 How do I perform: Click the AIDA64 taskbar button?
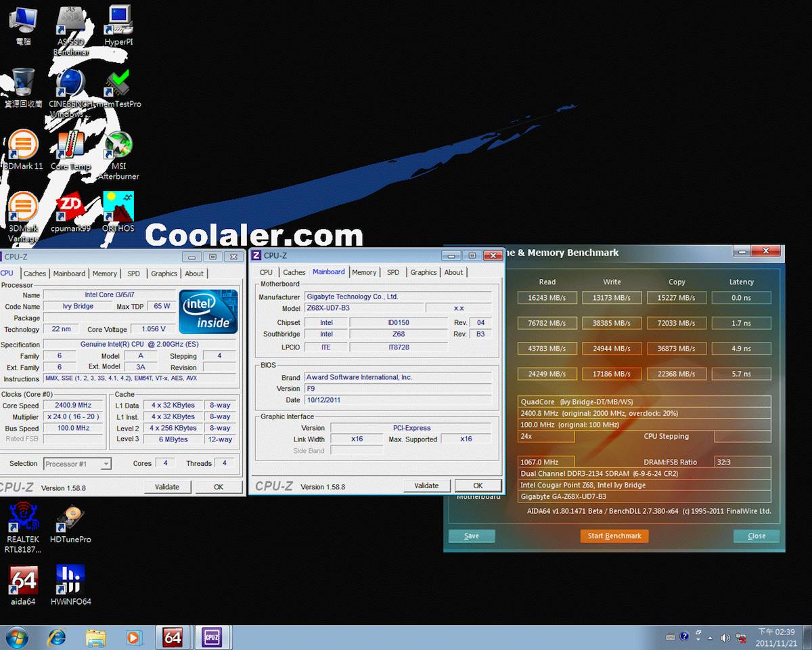[x=173, y=637]
